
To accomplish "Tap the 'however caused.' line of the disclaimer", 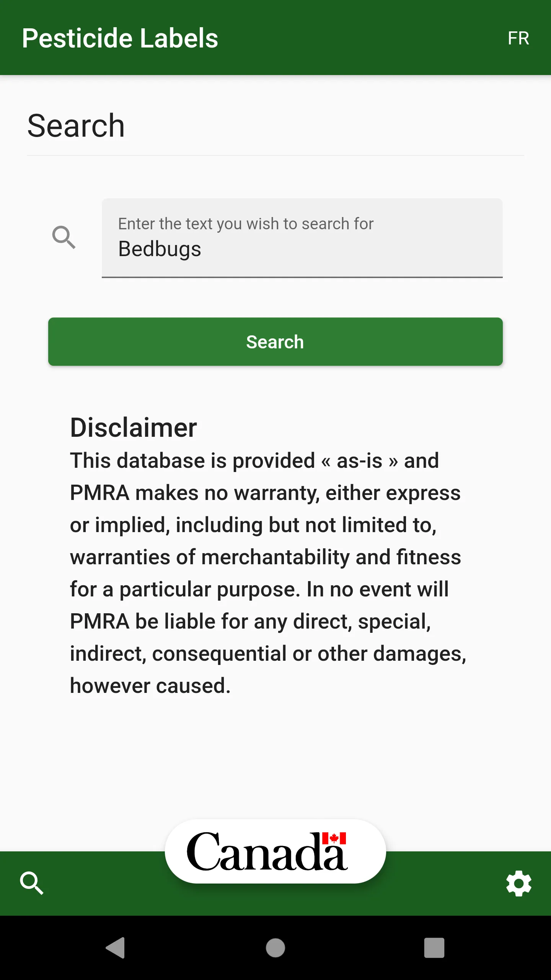I will click(x=150, y=685).
